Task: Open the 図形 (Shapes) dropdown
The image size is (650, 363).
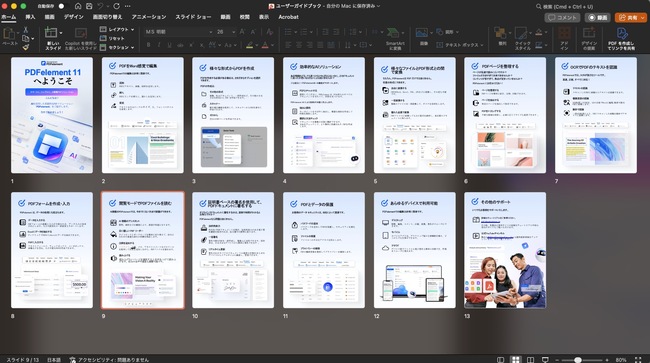Action: [448, 32]
